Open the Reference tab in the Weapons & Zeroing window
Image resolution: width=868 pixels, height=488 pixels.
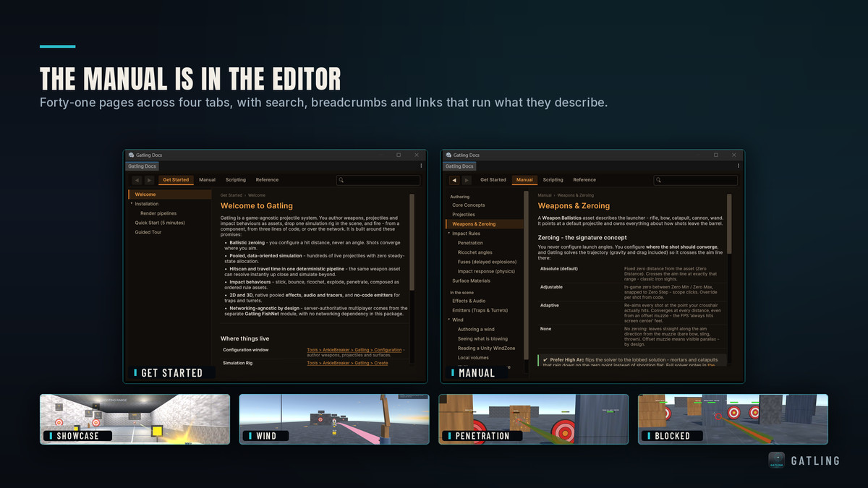(x=584, y=180)
